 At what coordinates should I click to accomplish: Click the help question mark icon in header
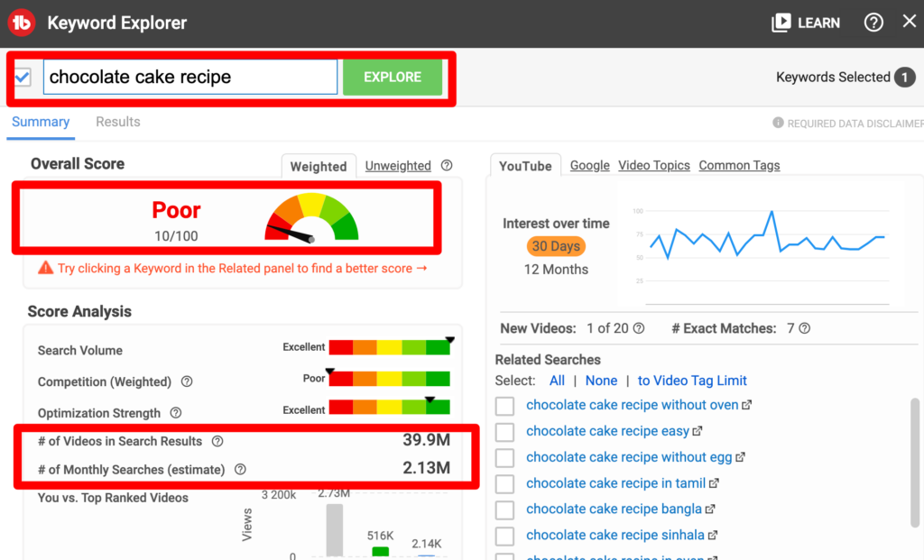pyautogui.click(x=873, y=23)
